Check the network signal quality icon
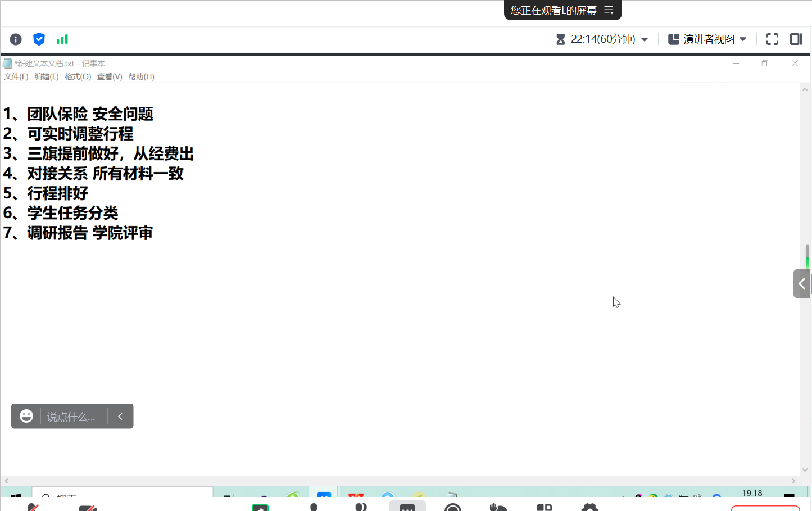 [x=62, y=39]
